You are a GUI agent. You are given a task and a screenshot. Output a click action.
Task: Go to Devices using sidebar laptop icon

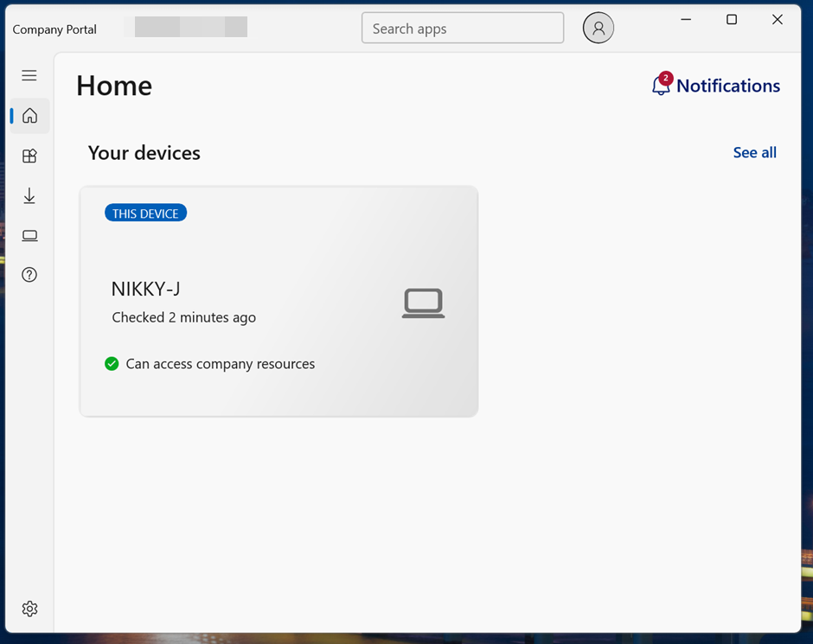[29, 236]
